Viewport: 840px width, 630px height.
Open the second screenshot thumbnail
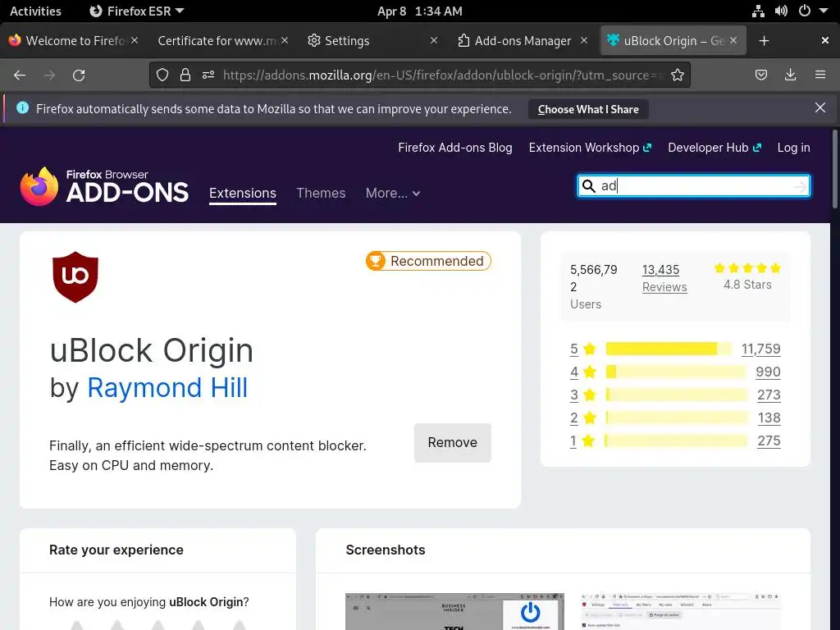[x=681, y=611]
